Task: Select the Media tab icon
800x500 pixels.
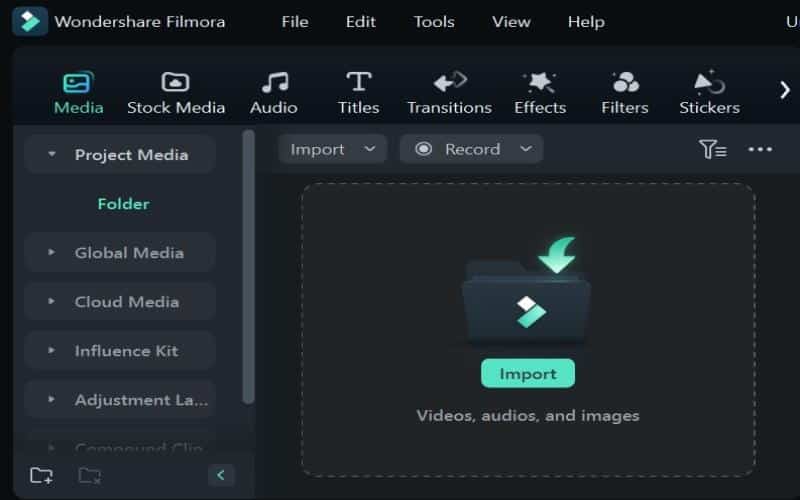Action: coord(79,82)
